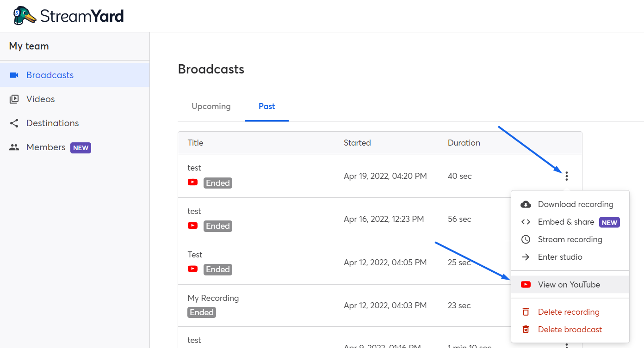Click the Broadcasts page heading
Viewport: 644px width, 348px height.
pos(211,69)
